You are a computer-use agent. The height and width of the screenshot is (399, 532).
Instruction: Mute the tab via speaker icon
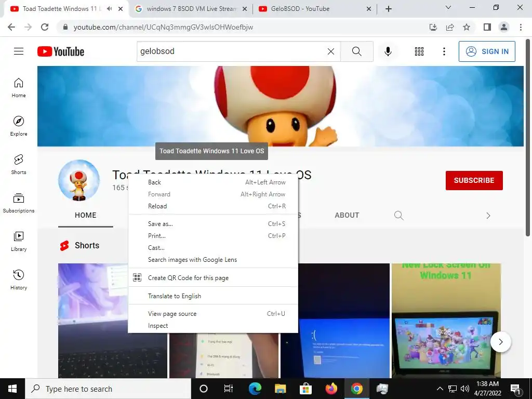click(109, 9)
